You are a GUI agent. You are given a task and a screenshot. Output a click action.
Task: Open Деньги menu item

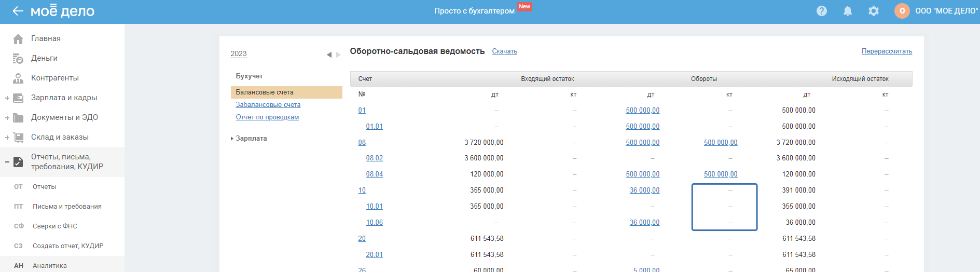[x=44, y=58]
